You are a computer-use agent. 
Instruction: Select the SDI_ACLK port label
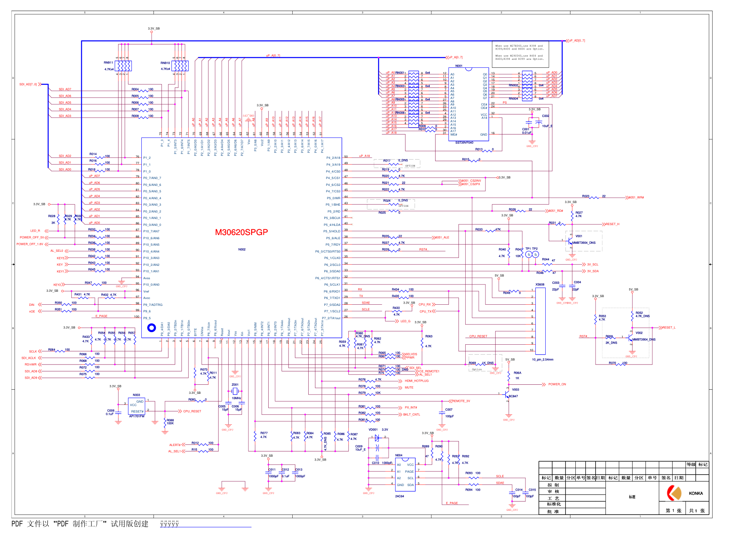tap(29, 358)
